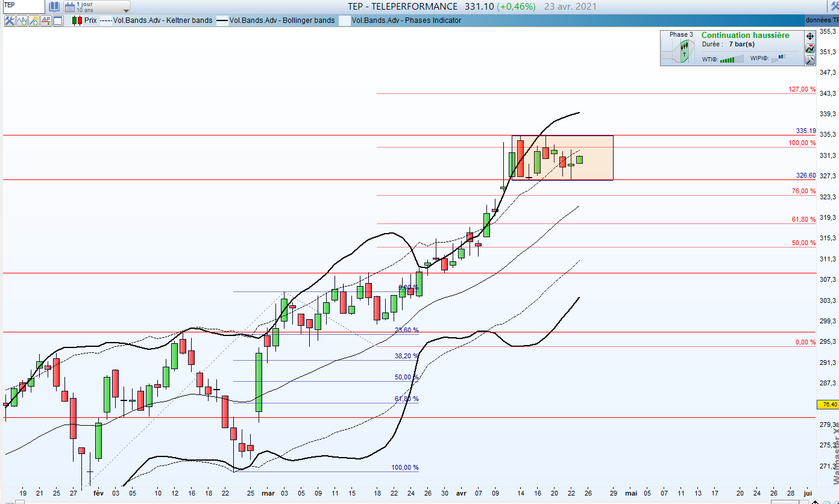Click the red 0,00 % Fibonacci label
This screenshot has width=839, height=504.
click(805, 342)
